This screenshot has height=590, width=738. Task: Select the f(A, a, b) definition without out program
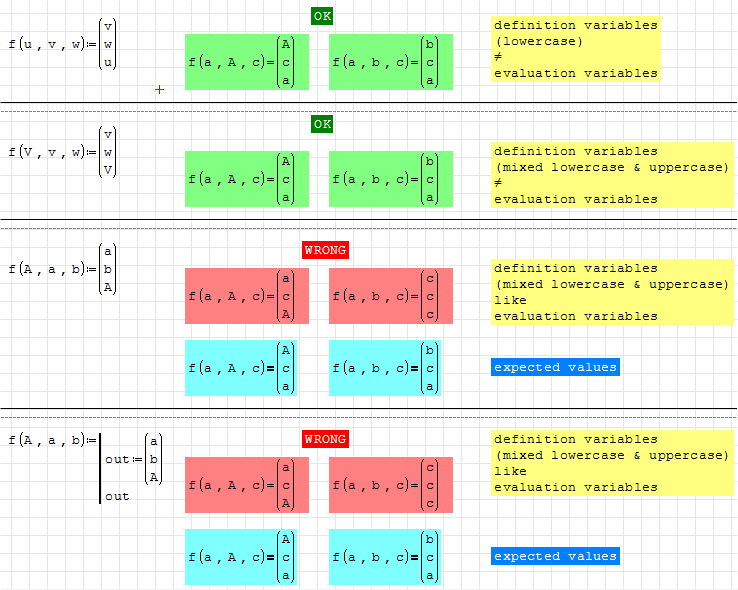pos(62,269)
